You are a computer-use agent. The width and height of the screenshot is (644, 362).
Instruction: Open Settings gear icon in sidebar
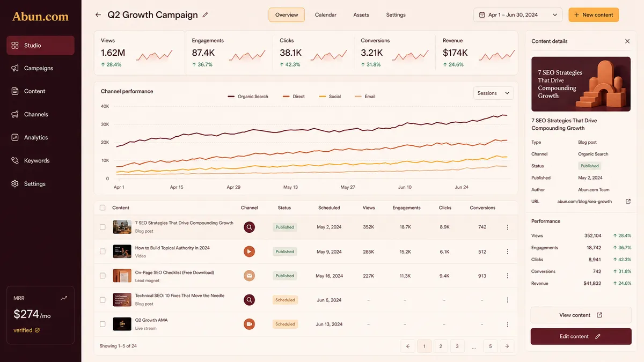15,183
